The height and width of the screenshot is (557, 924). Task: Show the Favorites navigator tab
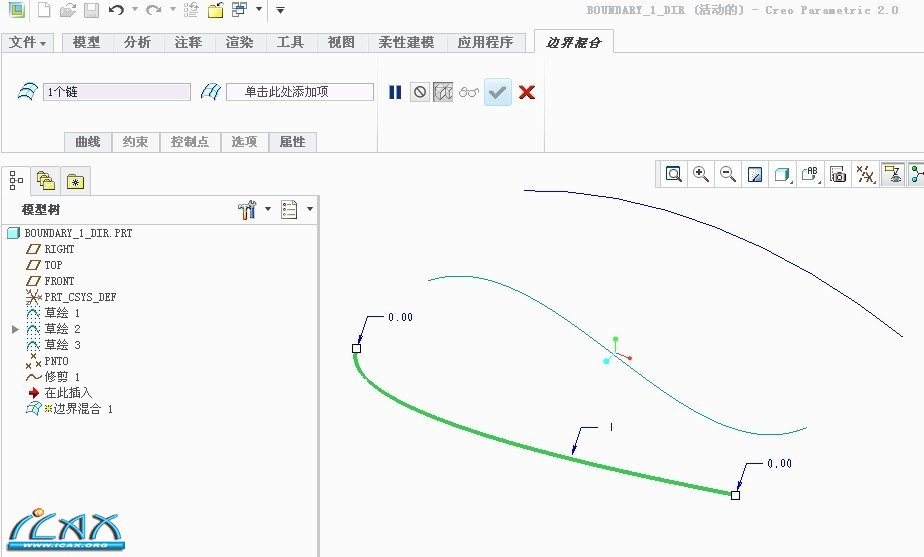(x=75, y=181)
